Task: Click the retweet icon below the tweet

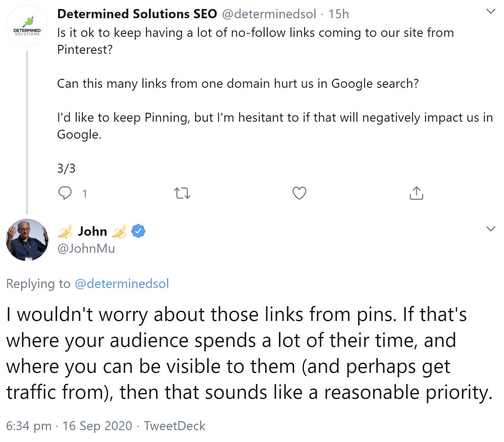Action: [x=183, y=192]
